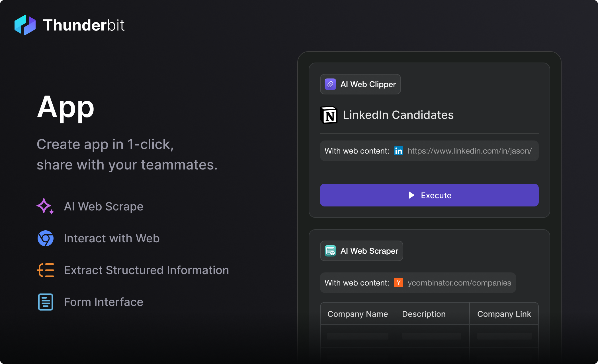The width and height of the screenshot is (598, 364).
Task: Click the orange Extract Structured Information icon
Action: (x=46, y=270)
